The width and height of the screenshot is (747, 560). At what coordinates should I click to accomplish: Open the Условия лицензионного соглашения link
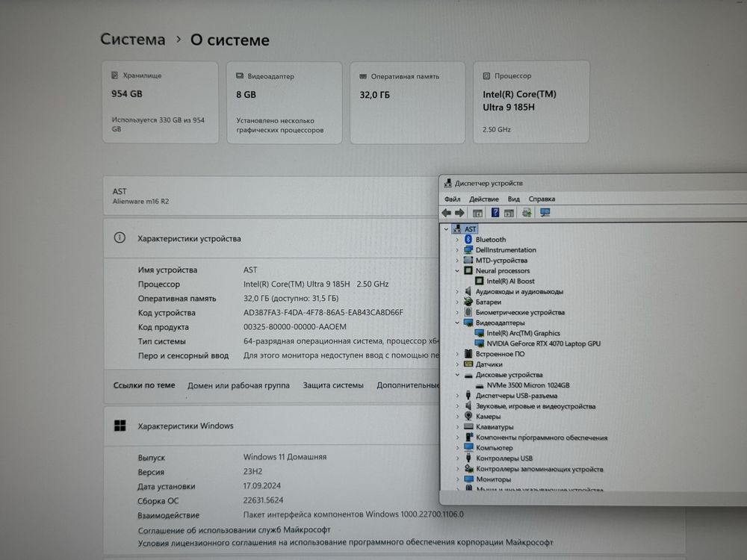tap(345, 542)
